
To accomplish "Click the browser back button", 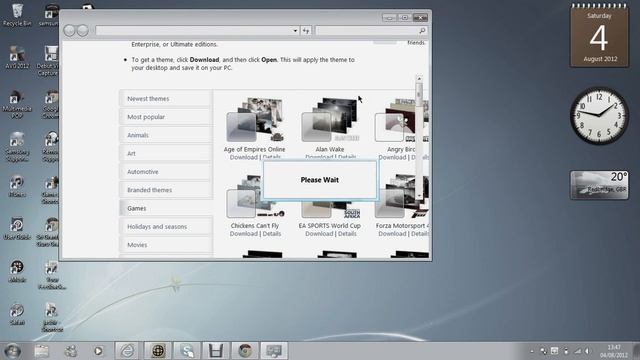I will [x=69, y=31].
